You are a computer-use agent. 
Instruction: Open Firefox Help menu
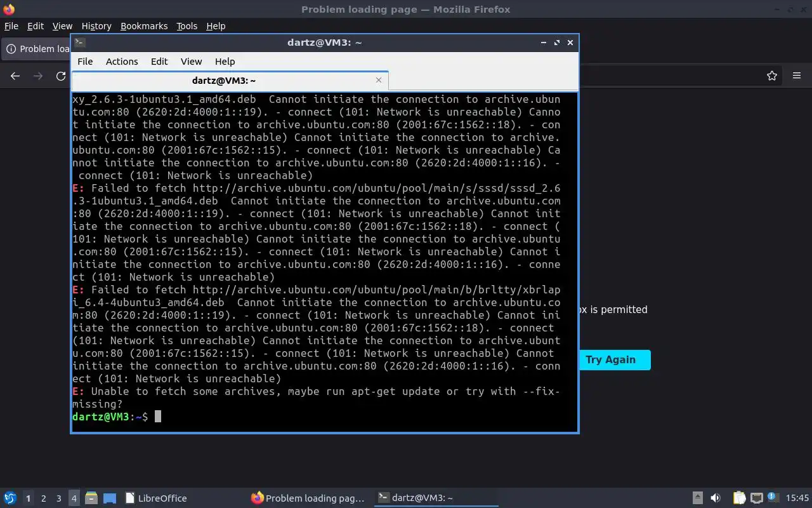[216, 26]
